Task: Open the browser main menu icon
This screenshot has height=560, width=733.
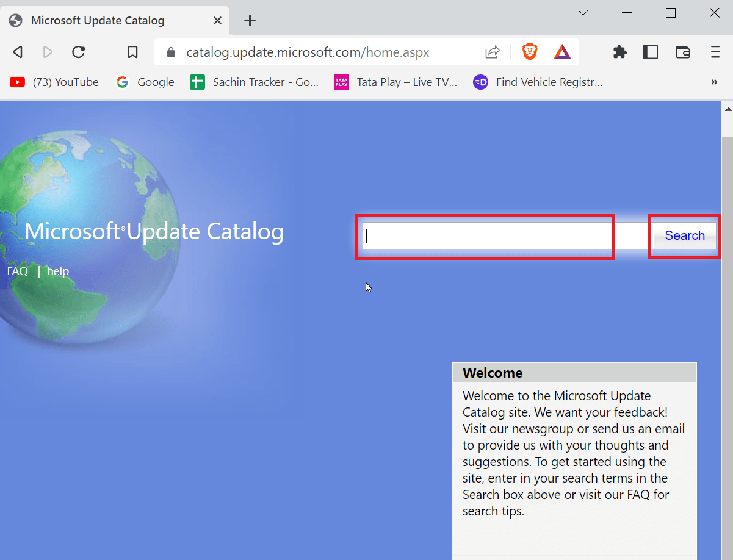Action: (x=715, y=52)
